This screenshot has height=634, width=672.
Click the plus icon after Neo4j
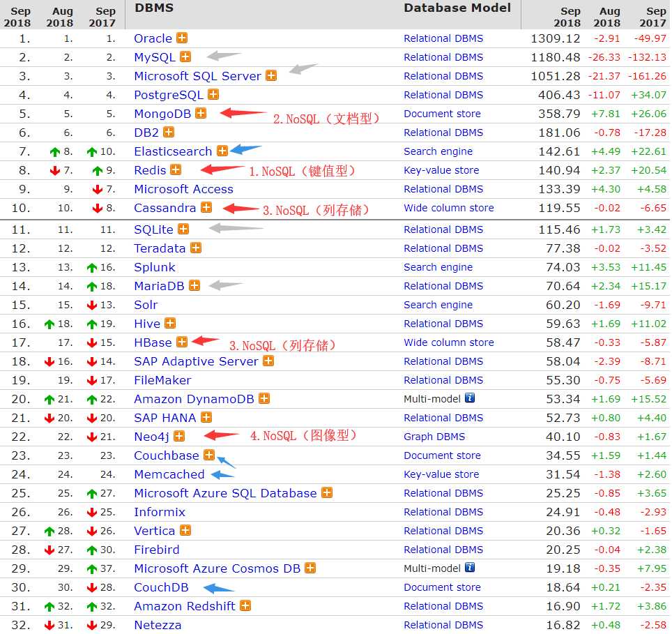pos(179,437)
